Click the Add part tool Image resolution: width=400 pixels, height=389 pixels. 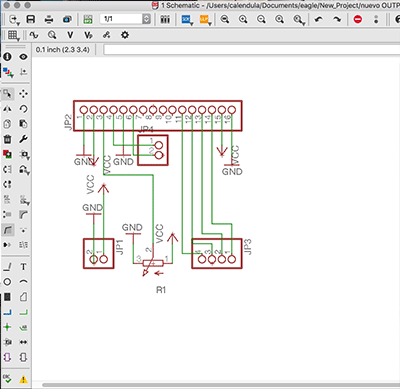click(x=7, y=154)
